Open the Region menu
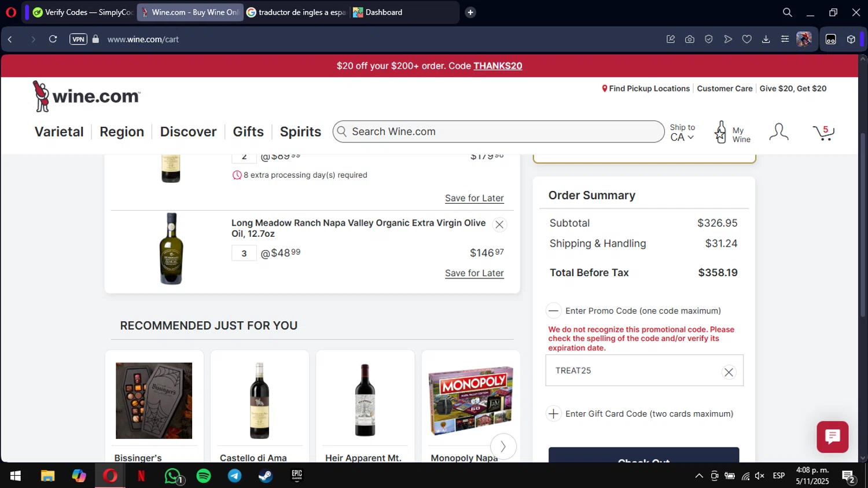Viewport: 868px width, 488px height. click(x=122, y=132)
